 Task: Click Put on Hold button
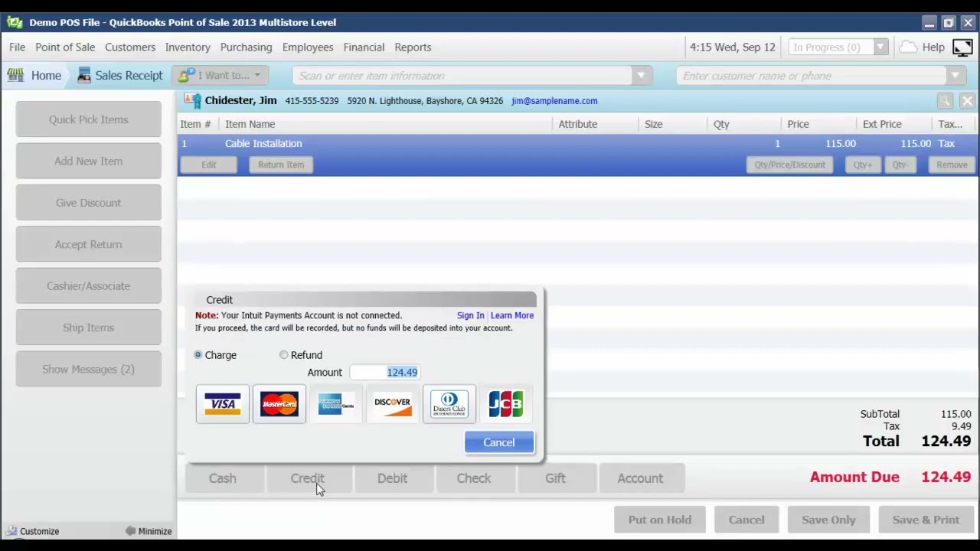tap(660, 520)
